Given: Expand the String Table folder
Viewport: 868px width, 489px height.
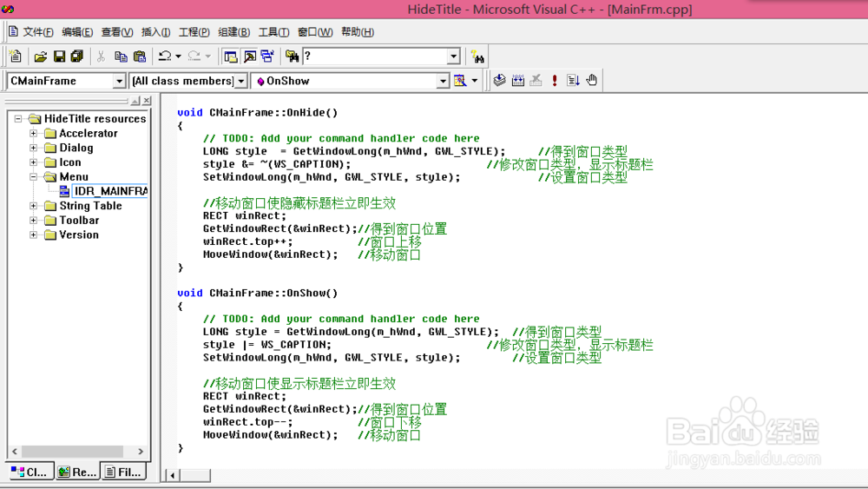Looking at the screenshot, I should tap(33, 206).
